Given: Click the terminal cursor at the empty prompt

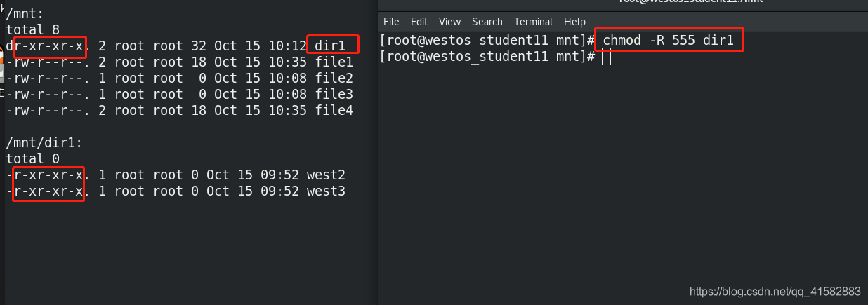Looking at the screenshot, I should pos(606,57).
